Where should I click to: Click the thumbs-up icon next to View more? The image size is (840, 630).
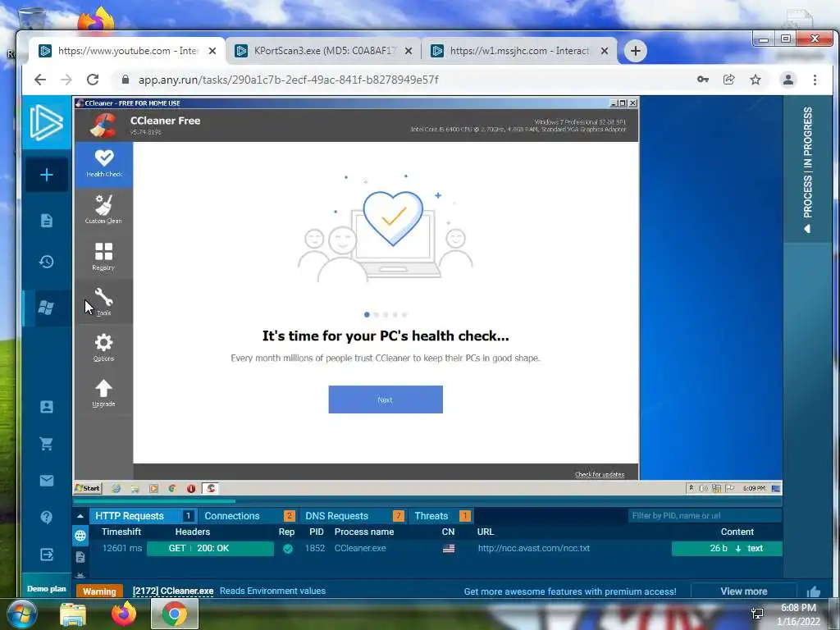tap(814, 591)
